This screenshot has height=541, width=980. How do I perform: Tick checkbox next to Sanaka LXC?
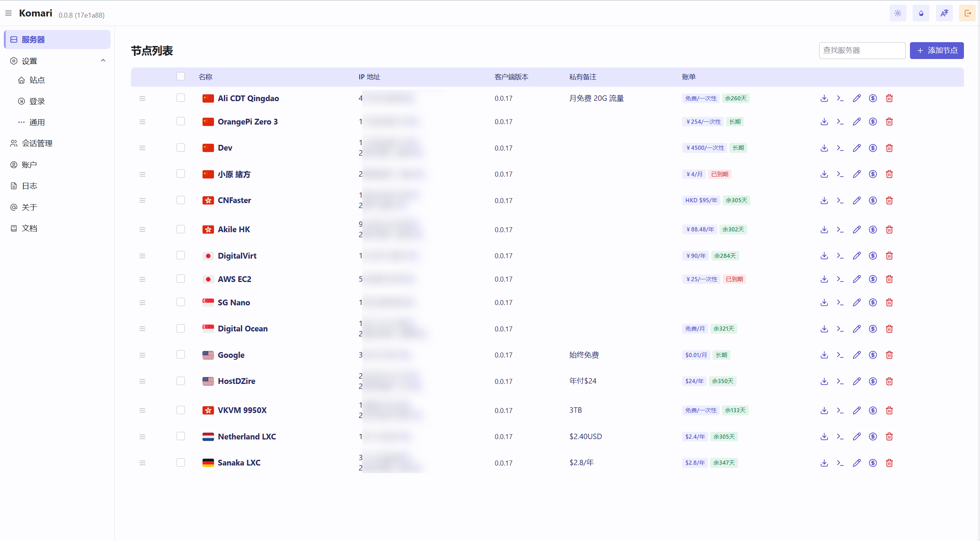(x=181, y=462)
